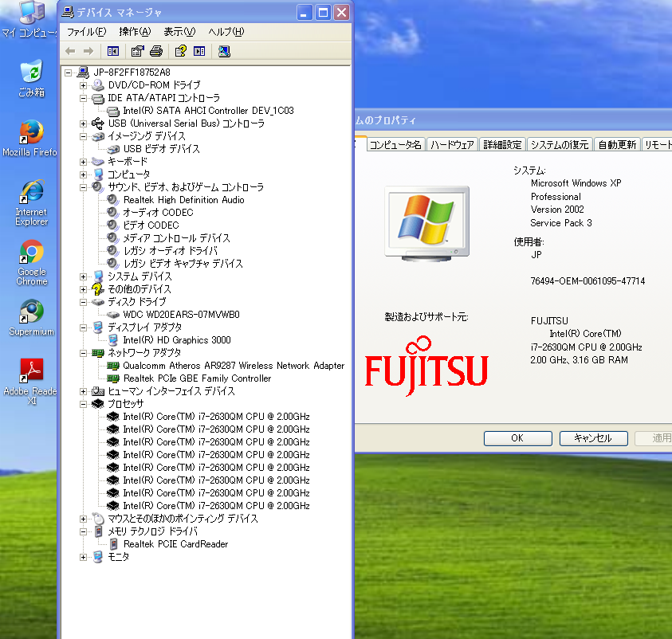Viewport: 672px width, 639px height.
Task: Click the Print toolbar icon
Action: point(156,52)
